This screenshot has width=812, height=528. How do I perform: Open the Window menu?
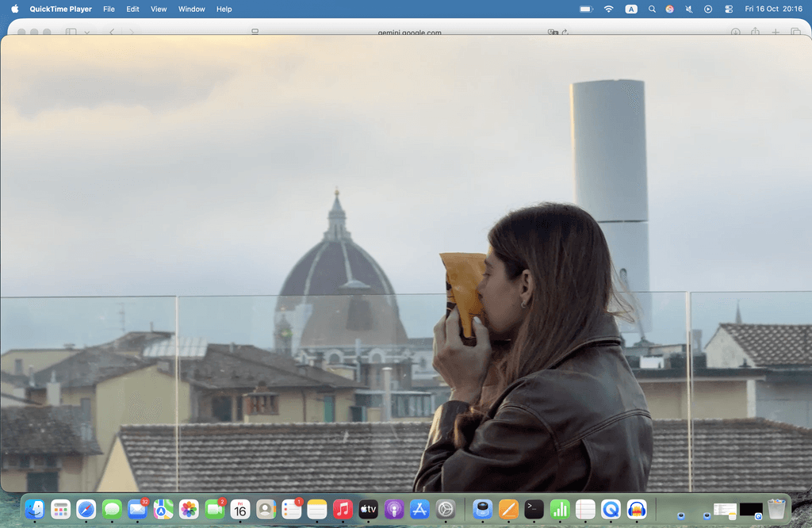click(192, 10)
